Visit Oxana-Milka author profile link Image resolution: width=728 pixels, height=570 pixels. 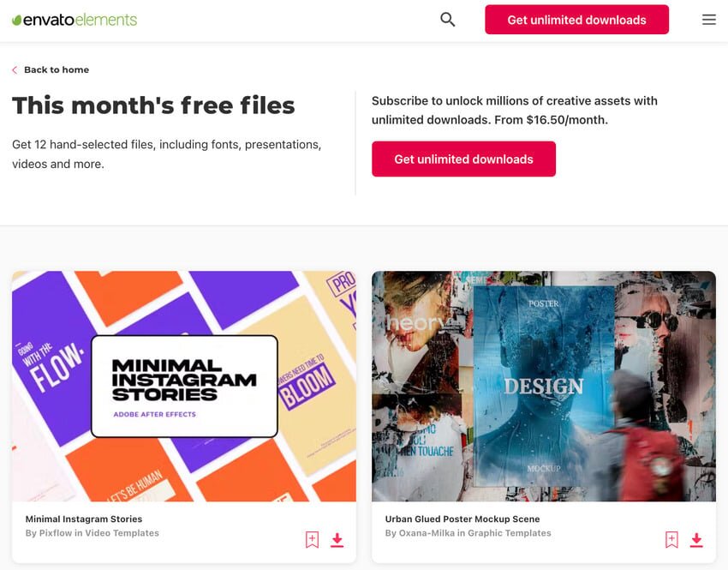tap(427, 533)
